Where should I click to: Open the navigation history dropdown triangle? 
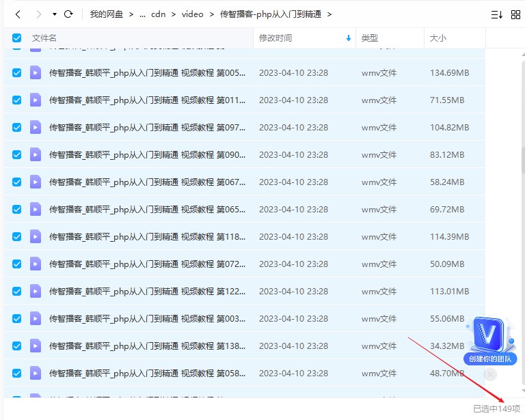pos(54,14)
